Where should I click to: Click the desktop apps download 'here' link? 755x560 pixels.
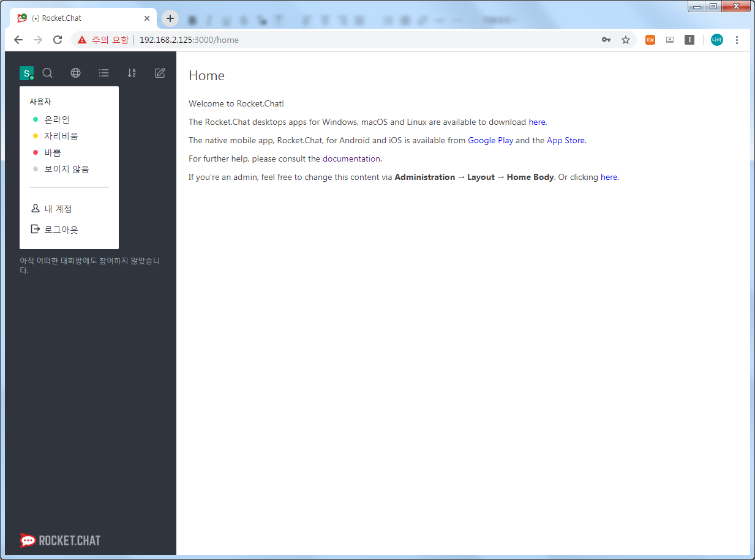(537, 122)
